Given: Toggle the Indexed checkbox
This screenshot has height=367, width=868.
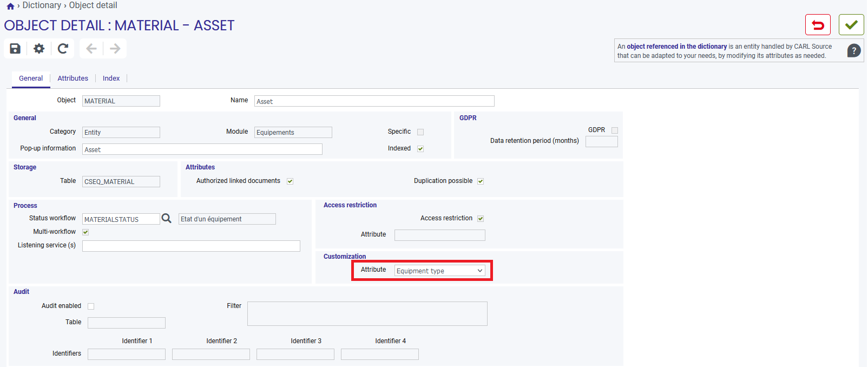Looking at the screenshot, I should pos(420,148).
